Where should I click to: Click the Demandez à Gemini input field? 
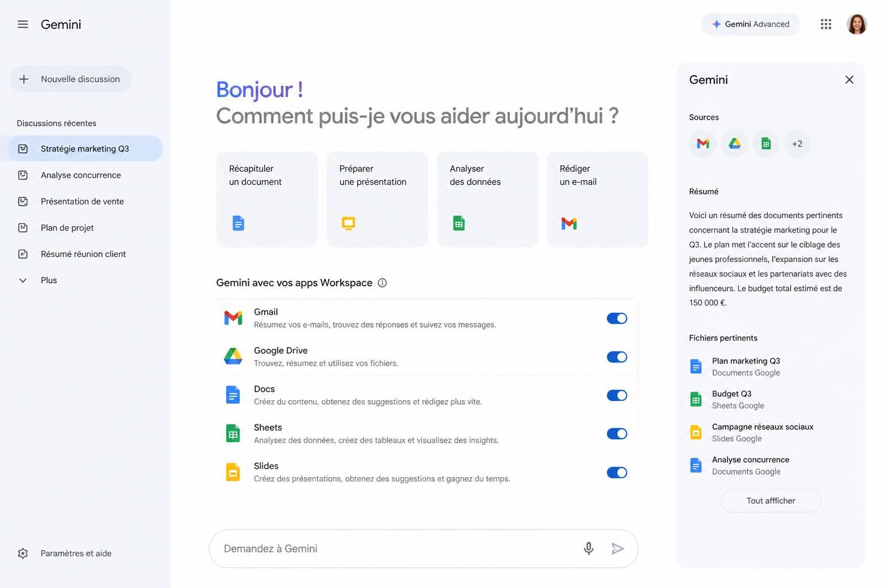point(424,548)
